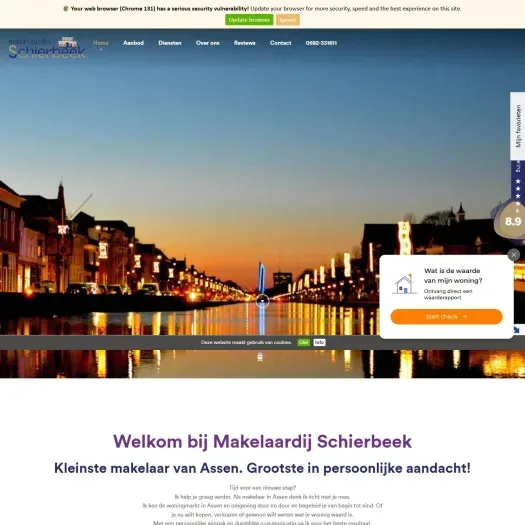The image size is (525, 525).
Task: Click the text Ontvang direct een waarderapport
Action: coord(448,294)
